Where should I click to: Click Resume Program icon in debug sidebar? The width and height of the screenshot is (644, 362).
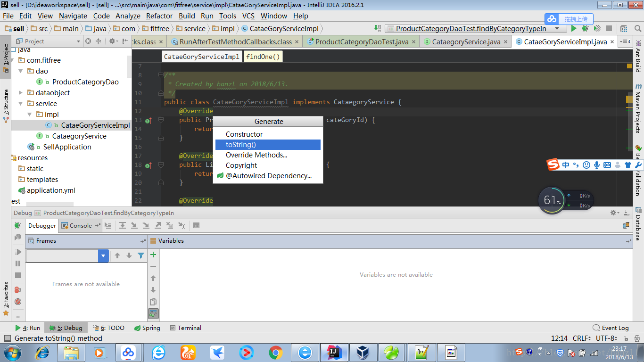point(18,252)
